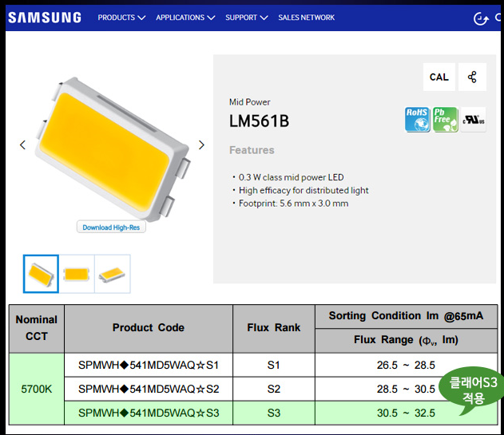Open the Products dropdown menu
This screenshot has width=504, height=435.
point(121,18)
